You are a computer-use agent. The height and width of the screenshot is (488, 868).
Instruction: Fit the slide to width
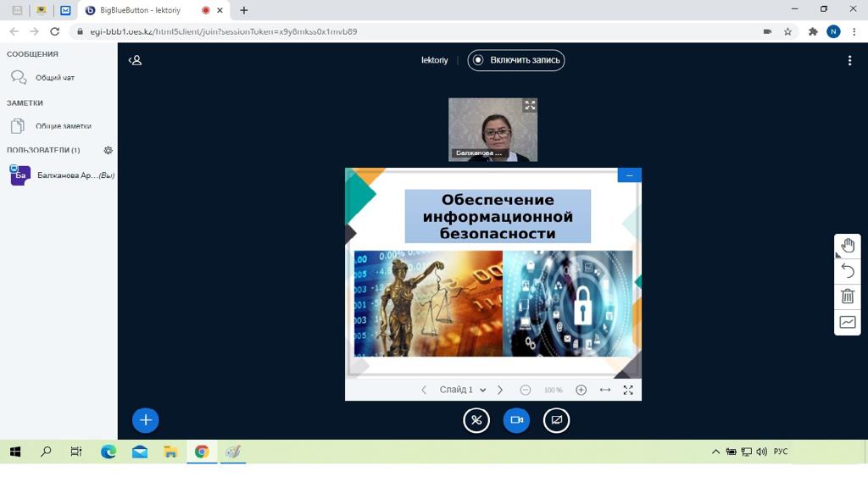[x=605, y=390]
